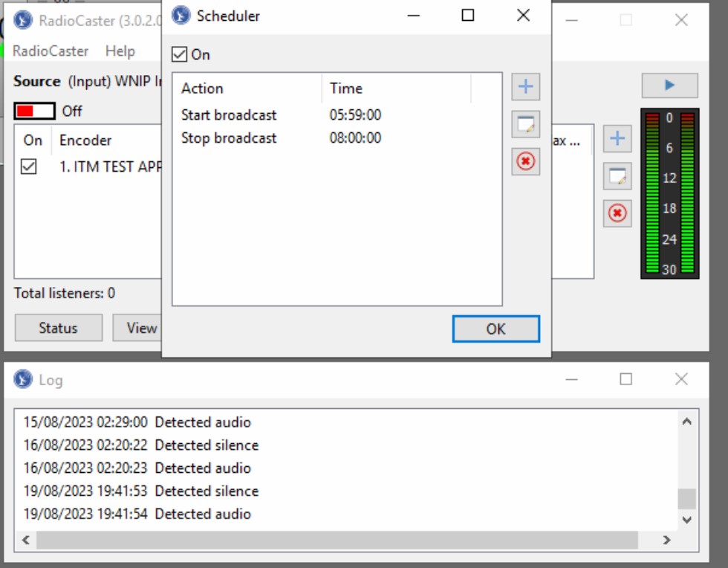Add a new encoder in RadioCaster window

coord(617,138)
